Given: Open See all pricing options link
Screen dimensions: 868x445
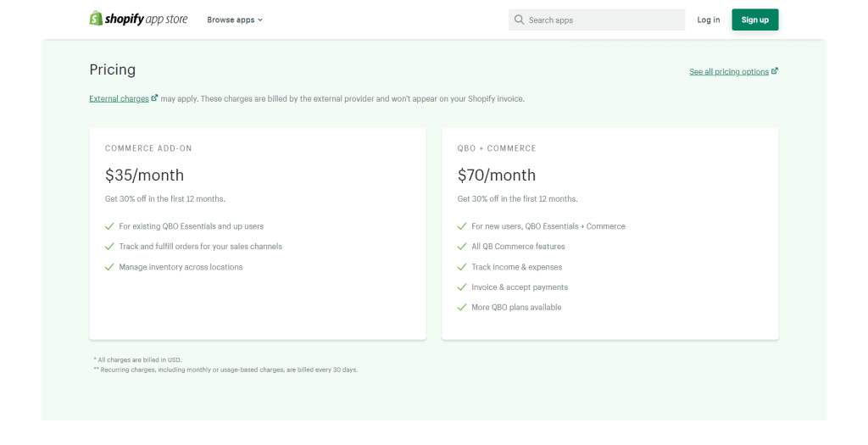Looking at the screenshot, I should 733,71.
